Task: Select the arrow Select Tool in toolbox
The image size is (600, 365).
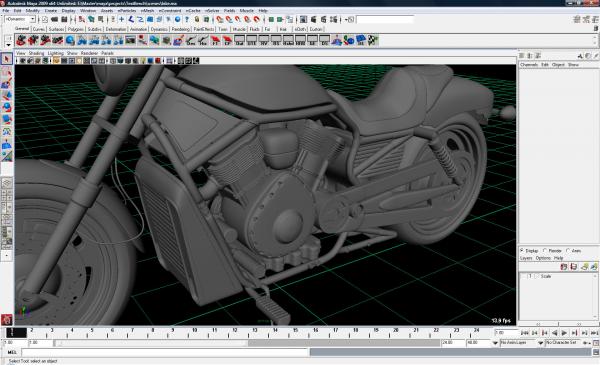Action: pyautogui.click(x=7, y=59)
